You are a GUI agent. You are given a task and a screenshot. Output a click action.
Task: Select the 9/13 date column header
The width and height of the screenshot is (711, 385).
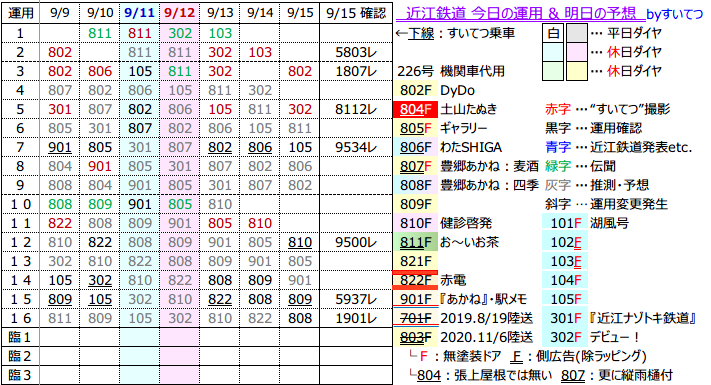coord(220,13)
